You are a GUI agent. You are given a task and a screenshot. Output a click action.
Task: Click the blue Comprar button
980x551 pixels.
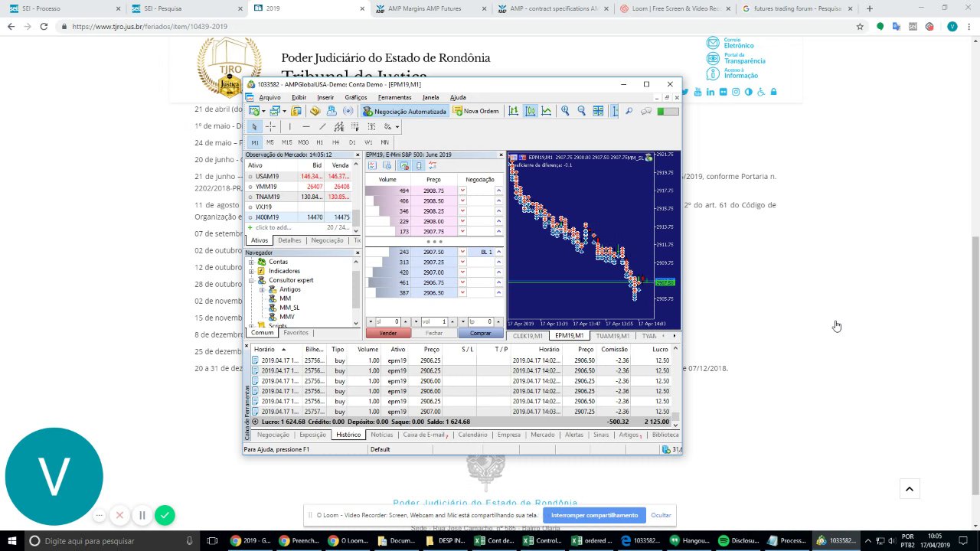480,333
